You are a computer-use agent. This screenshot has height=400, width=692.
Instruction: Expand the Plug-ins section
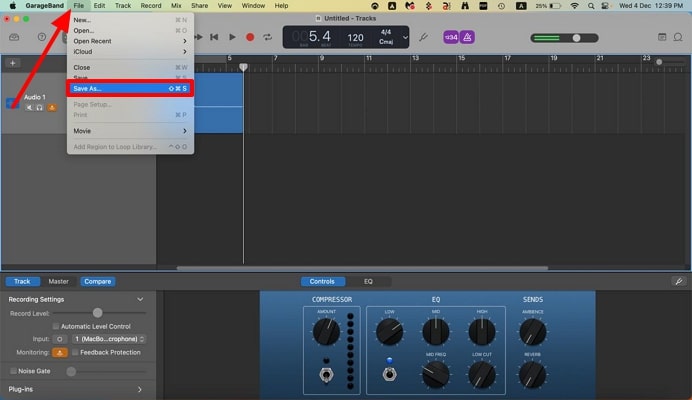pyautogui.click(x=140, y=389)
